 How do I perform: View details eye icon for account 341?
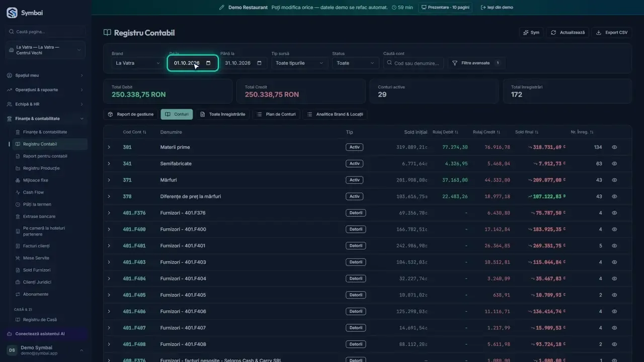coord(614,164)
